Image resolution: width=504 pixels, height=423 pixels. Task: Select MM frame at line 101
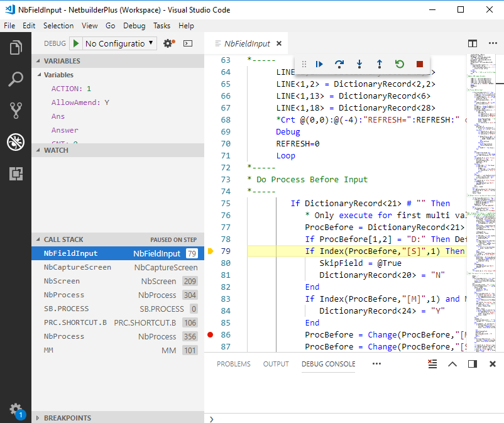pos(118,350)
